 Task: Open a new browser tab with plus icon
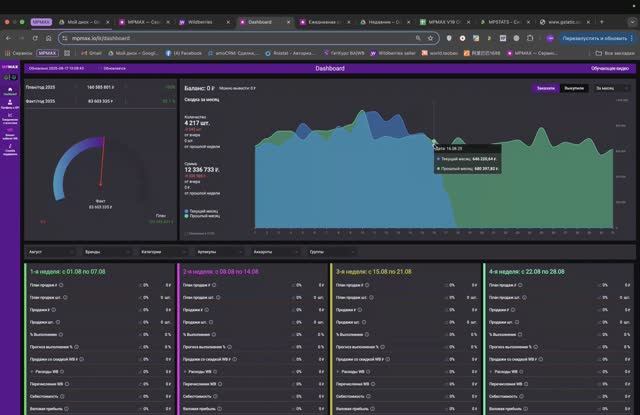[602, 22]
